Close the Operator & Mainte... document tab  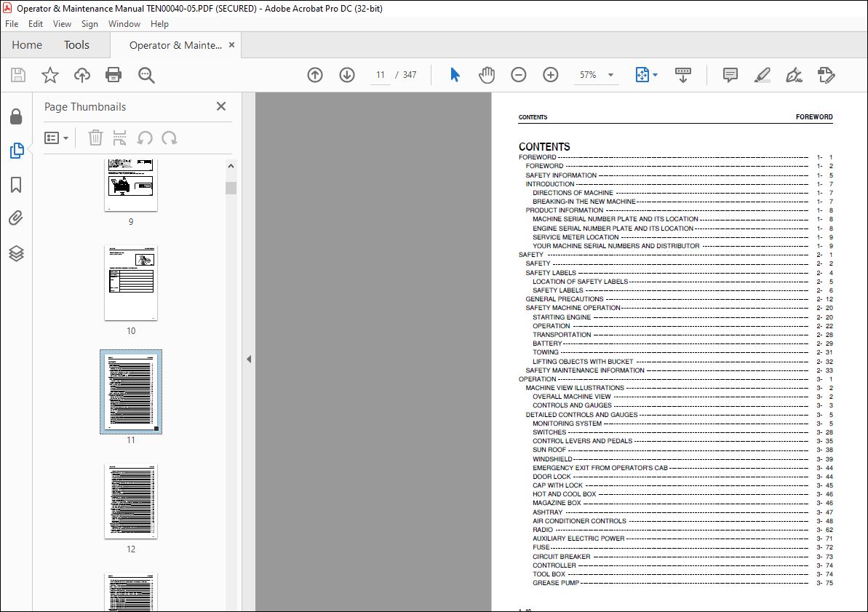pyautogui.click(x=231, y=45)
